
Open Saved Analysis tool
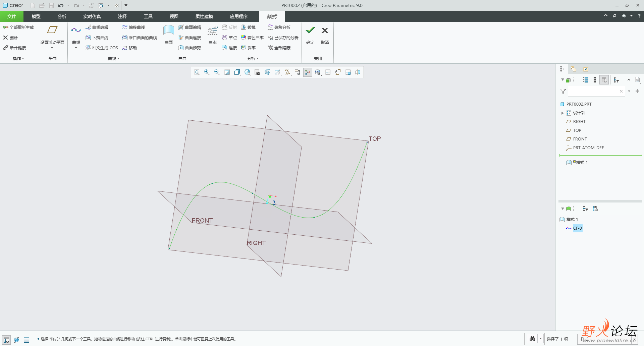[283, 38]
